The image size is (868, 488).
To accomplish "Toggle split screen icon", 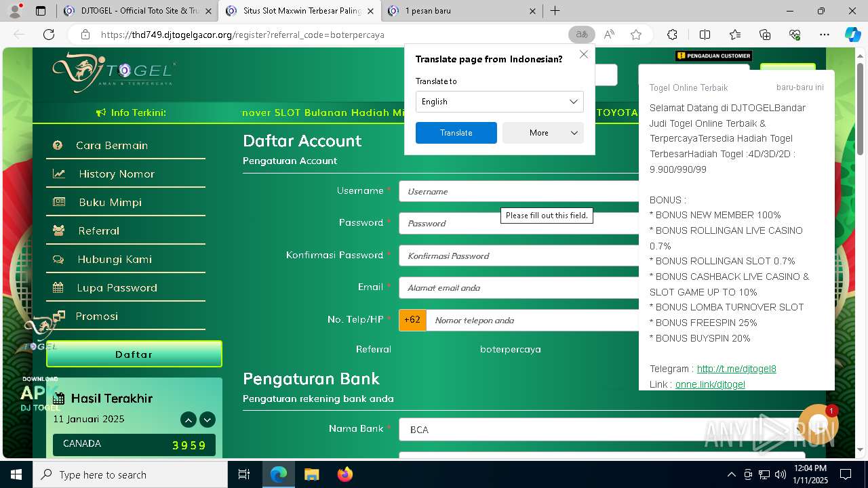I will pyautogui.click(x=705, y=35).
